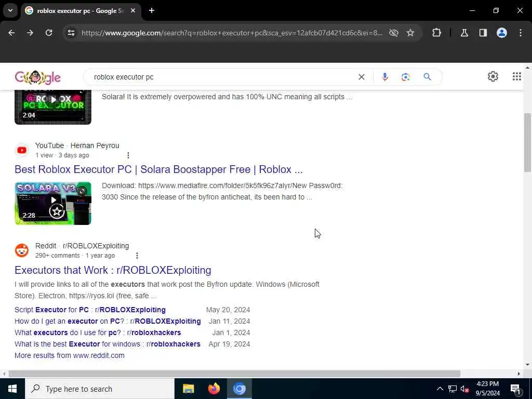This screenshot has height=399, width=532.
Task: Click the taskbar Type here to search box
Action: tap(99, 389)
